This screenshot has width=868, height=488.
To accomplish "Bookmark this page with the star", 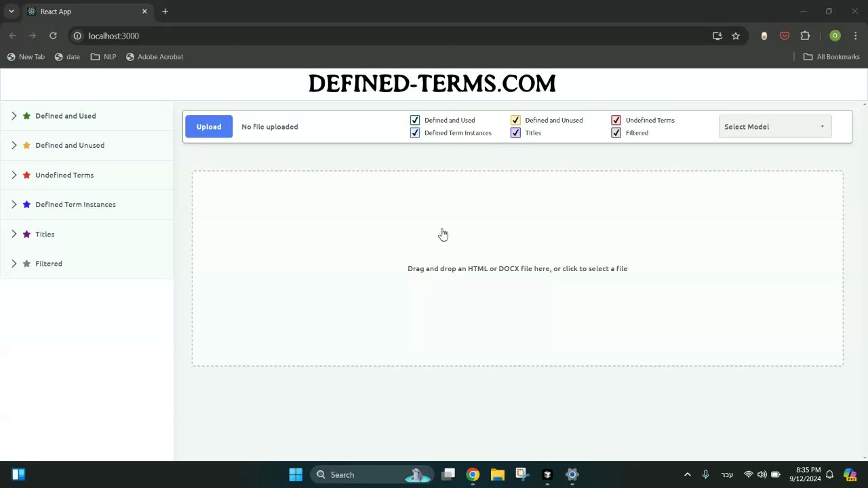I will 736,36.
